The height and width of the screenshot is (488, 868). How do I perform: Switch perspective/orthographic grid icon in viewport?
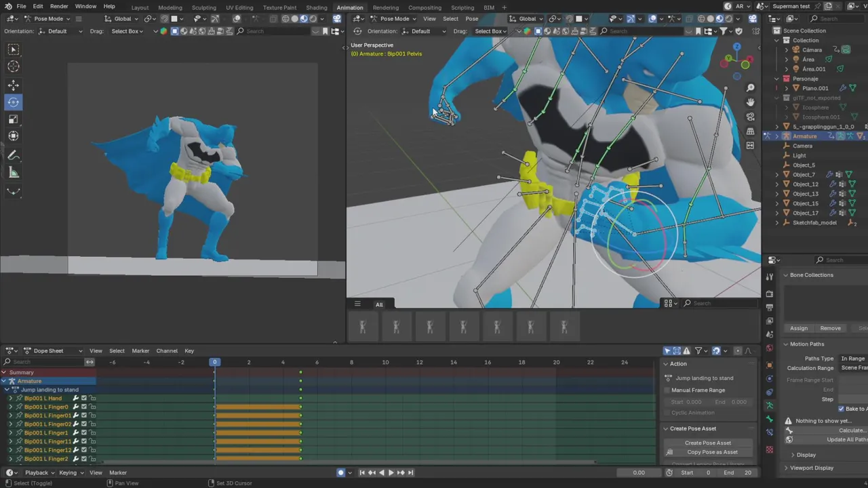coord(750,131)
